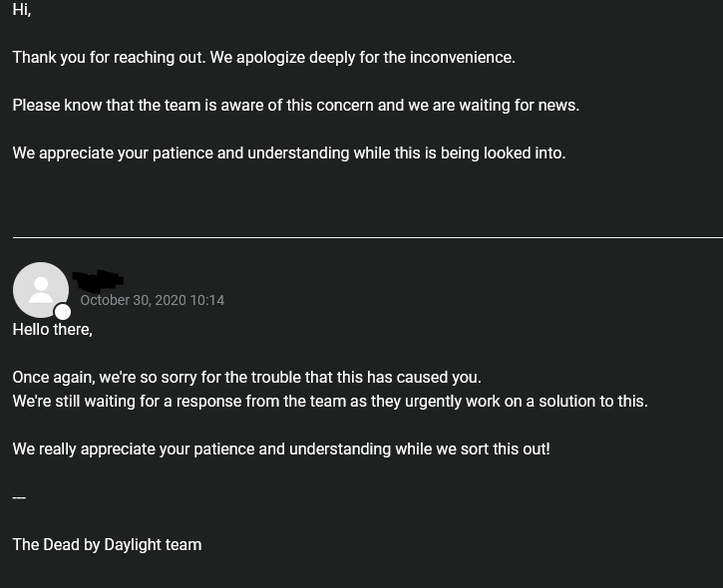Screen dimensions: 723x588
Task: Click the white status badge on avatar
Action: 63,312
